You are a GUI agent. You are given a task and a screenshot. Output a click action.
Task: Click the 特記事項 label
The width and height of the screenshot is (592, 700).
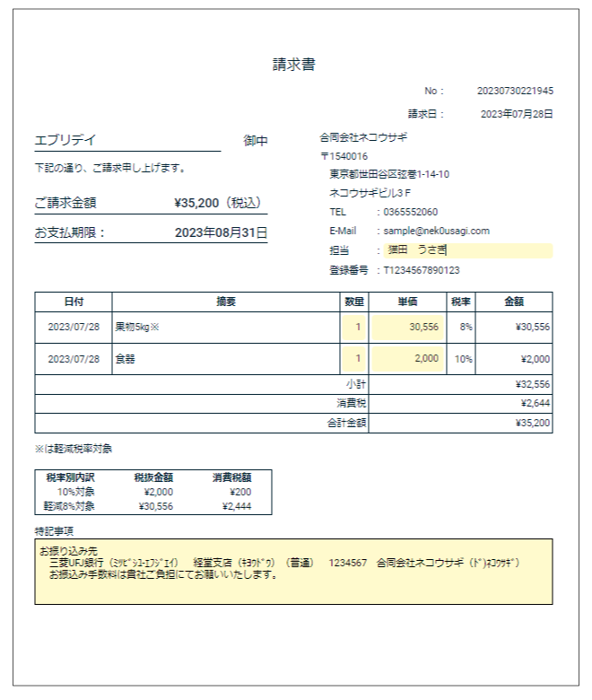point(54,531)
